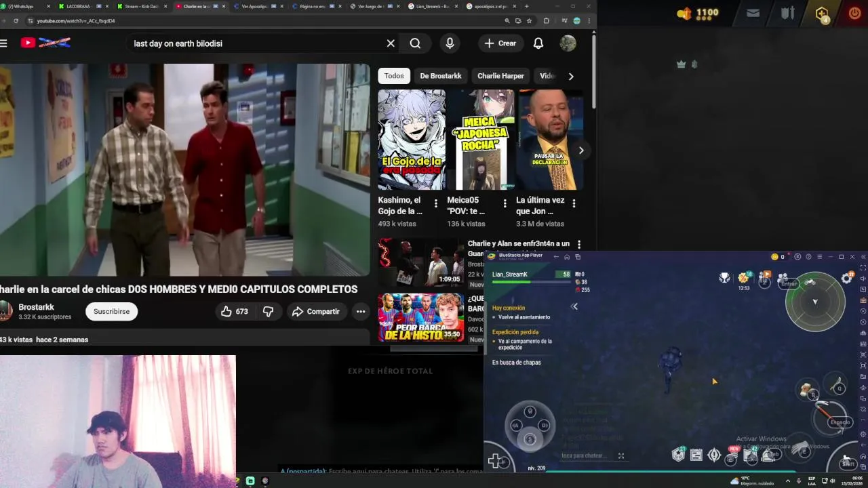The width and height of the screenshot is (868, 488).
Task: Open the game trophy rankings icon
Action: tap(725, 278)
